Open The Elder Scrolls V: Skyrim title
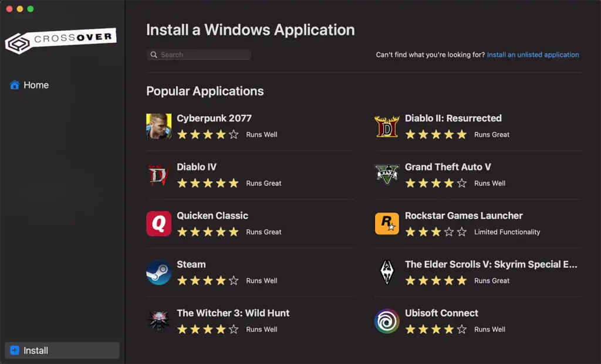This screenshot has height=364, width=601. click(491, 264)
